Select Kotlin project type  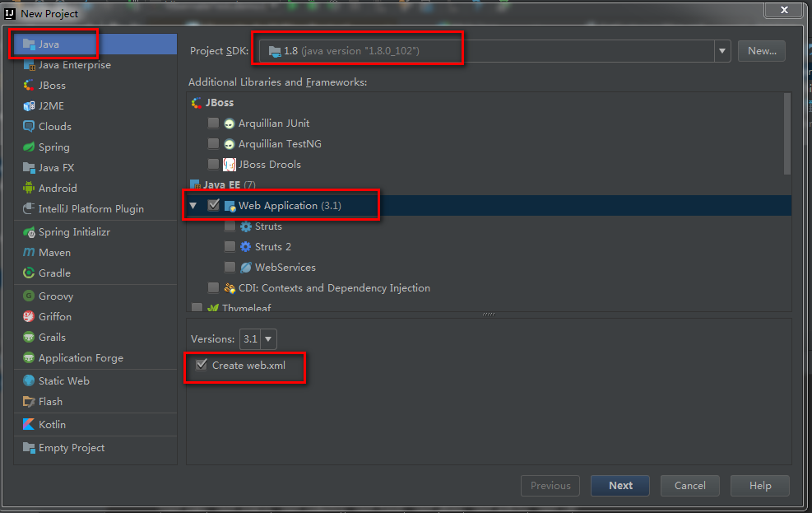coord(95,424)
